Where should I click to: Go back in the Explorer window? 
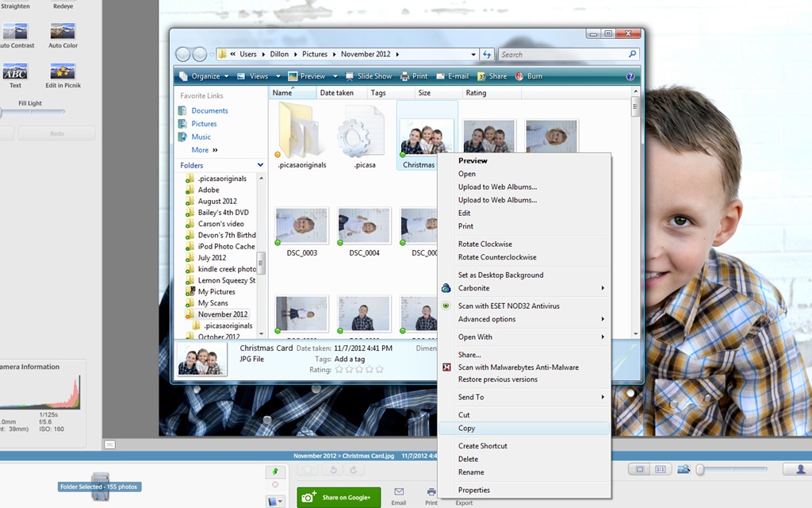183,54
